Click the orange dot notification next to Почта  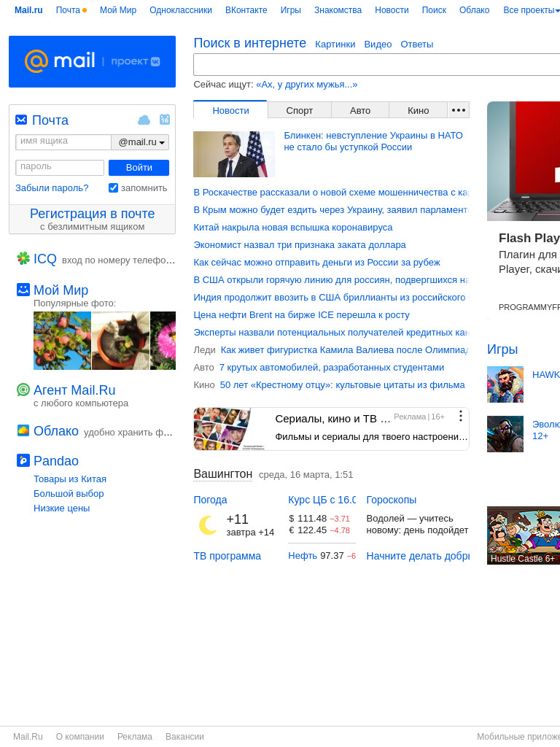(85, 10)
